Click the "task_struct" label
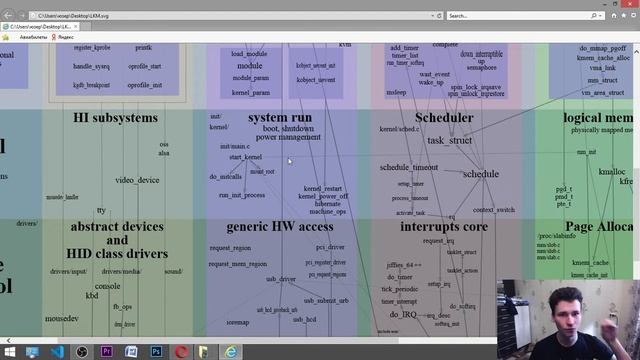Screen dimensions: 640x360 click(449, 140)
